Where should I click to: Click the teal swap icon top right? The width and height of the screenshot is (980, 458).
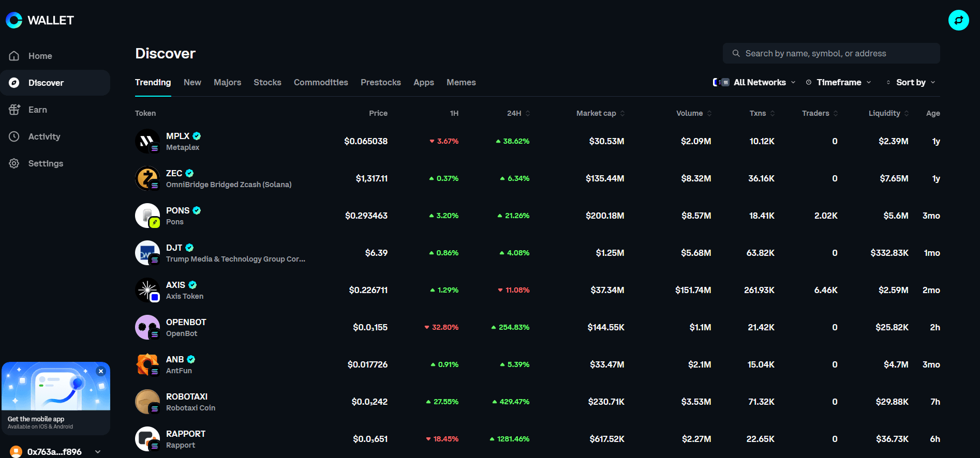coord(958,20)
